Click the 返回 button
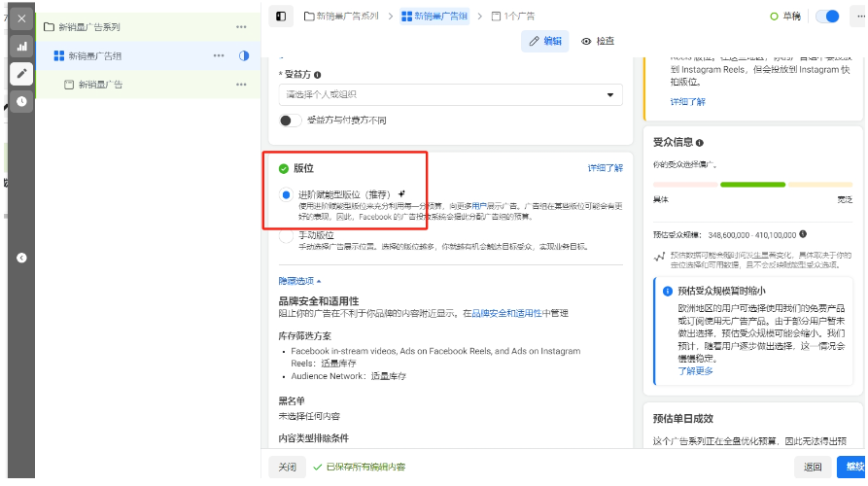 pyautogui.click(x=813, y=467)
